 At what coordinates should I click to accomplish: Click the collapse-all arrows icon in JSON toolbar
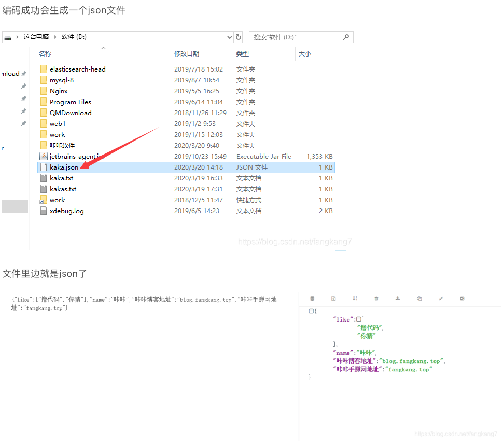click(x=441, y=299)
